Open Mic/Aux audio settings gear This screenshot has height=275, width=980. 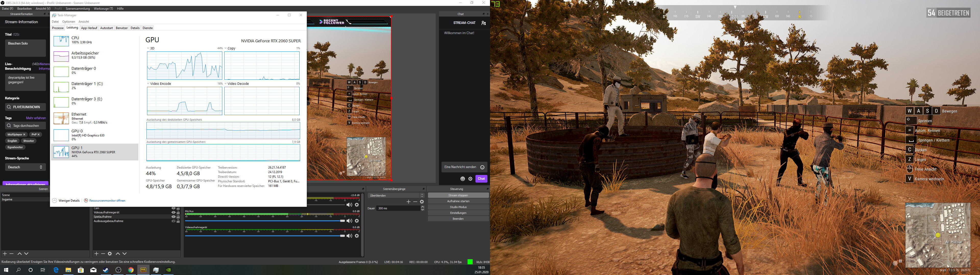[x=357, y=221]
